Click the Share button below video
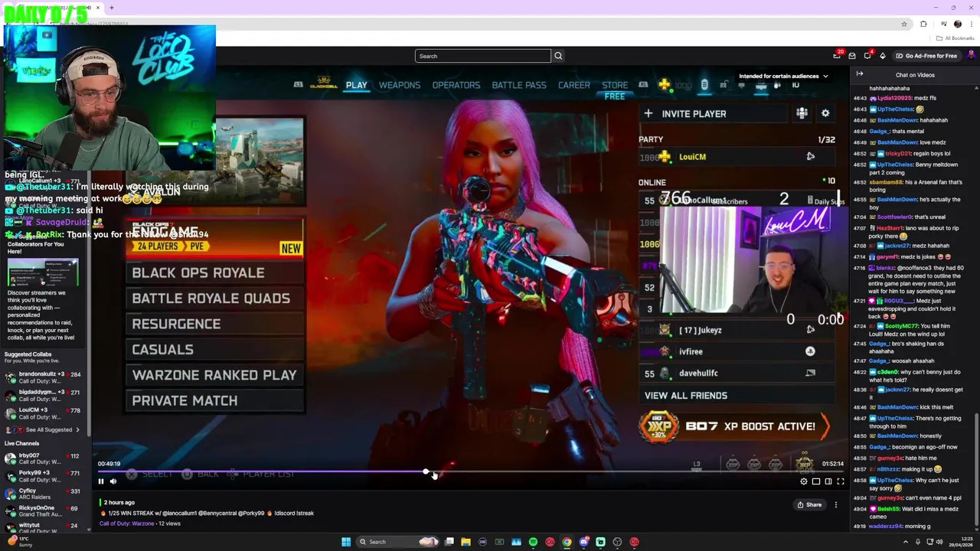The height and width of the screenshot is (551, 980). (809, 504)
